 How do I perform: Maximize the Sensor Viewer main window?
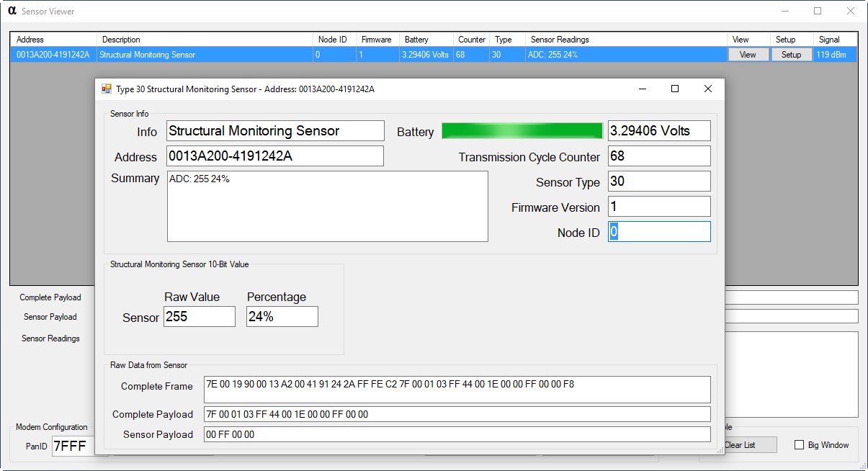point(818,11)
